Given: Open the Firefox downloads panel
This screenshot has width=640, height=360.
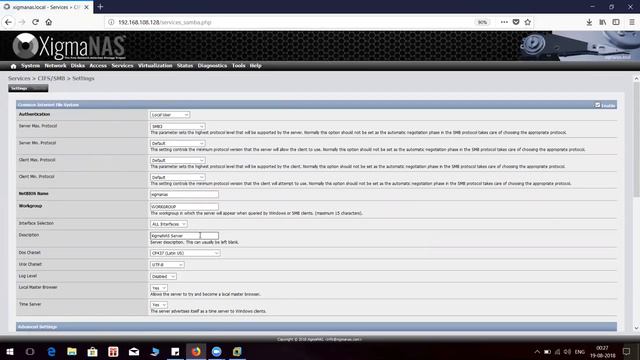Looking at the screenshot, I should tap(589, 22).
